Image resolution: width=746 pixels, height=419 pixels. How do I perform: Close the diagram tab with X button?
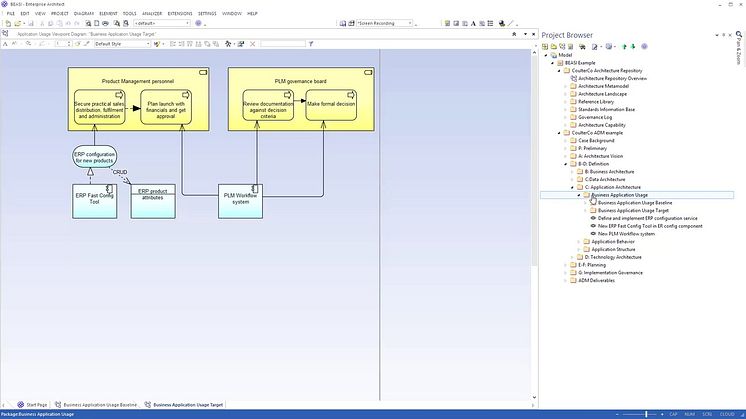tap(533, 34)
